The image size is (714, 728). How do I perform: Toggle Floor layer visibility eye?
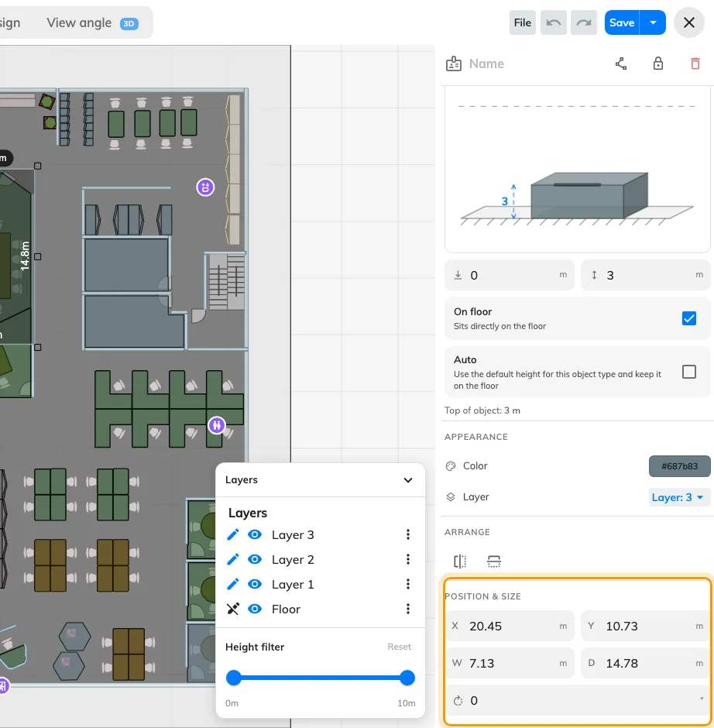pyautogui.click(x=255, y=609)
